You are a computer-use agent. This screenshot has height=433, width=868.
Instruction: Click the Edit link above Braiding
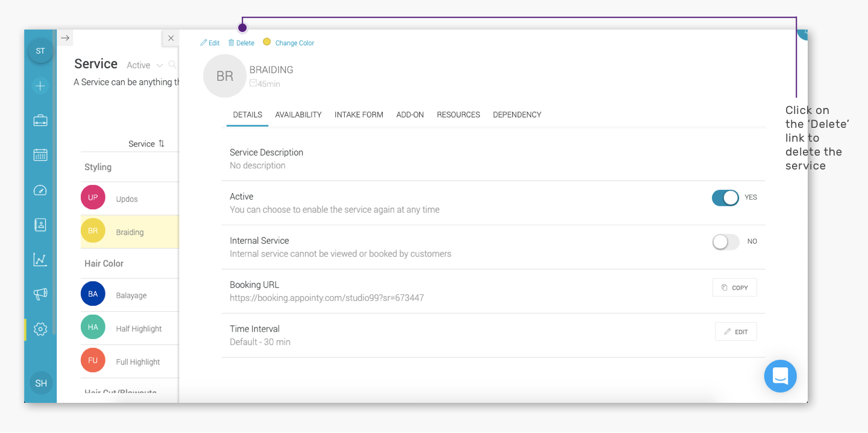[210, 43]
